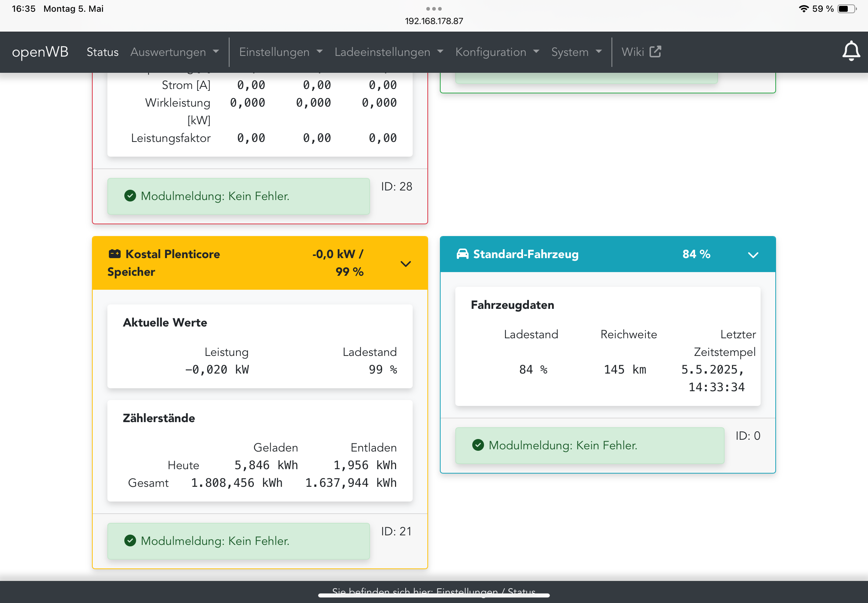Collapse the Kostal Plenticore Speicher card chevron
The width and height of the screenshot is (868, 603).
click(x=405, y=264)
